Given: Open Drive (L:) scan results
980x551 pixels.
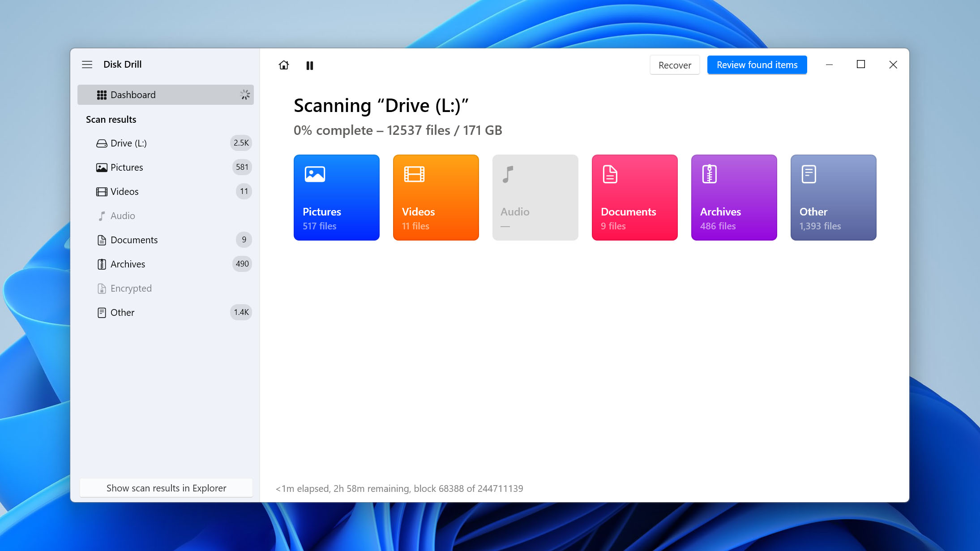Looking at the screenshot, I should click(x=166, y=143).
